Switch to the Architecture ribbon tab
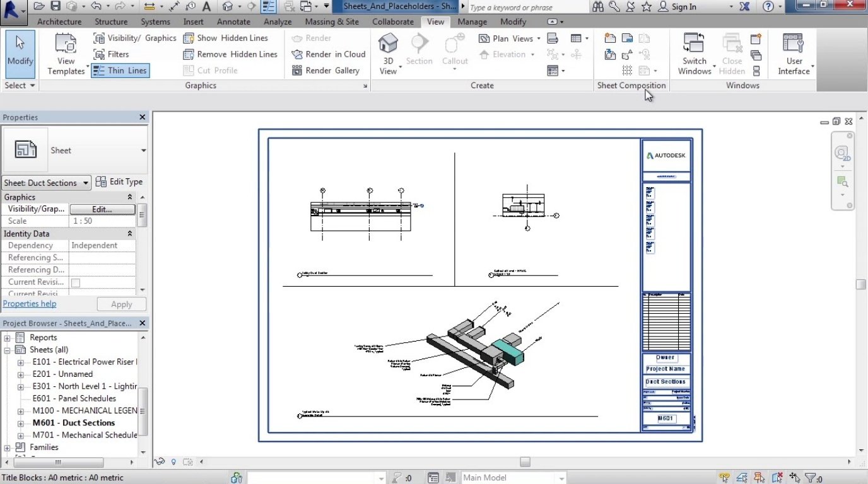This screenshot has height=484, width=868. tap(59, 21)
